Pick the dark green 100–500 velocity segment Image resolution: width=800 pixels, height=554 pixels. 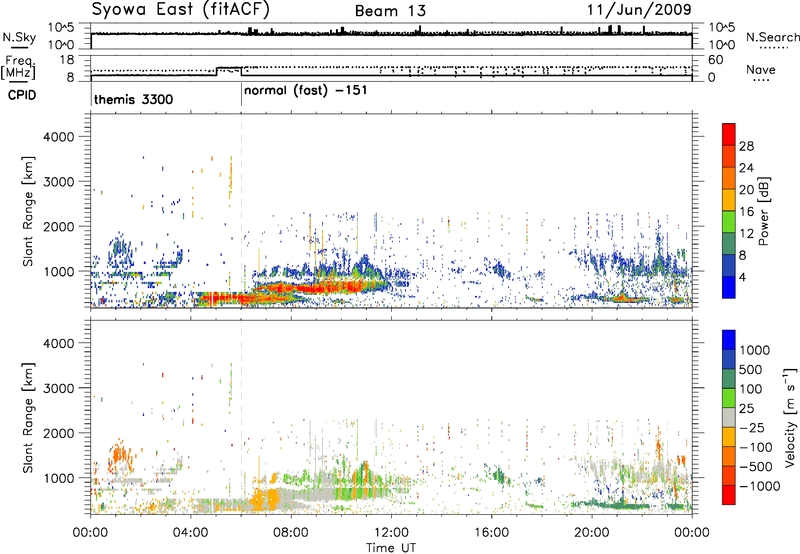coord(729,380)
